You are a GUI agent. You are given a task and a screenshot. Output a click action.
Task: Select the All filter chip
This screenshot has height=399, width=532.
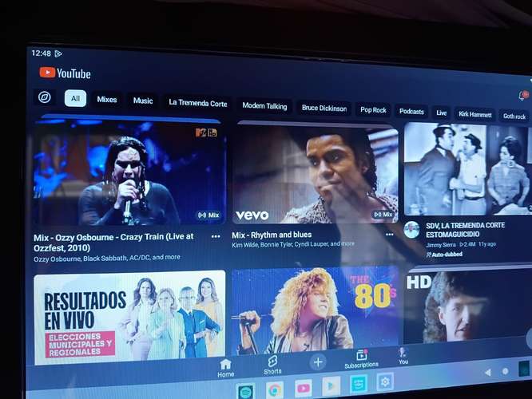75,98
